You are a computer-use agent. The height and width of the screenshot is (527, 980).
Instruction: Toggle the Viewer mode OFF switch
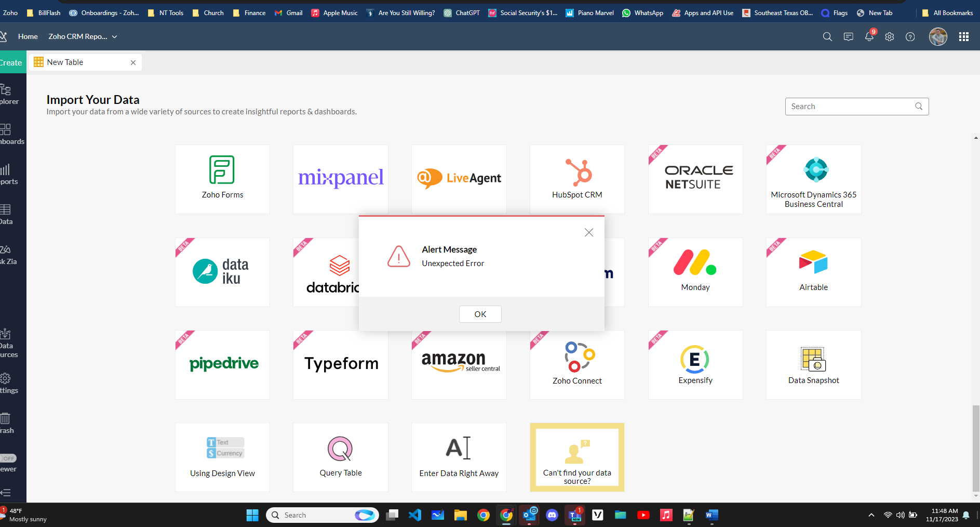[x=8, y=458]
